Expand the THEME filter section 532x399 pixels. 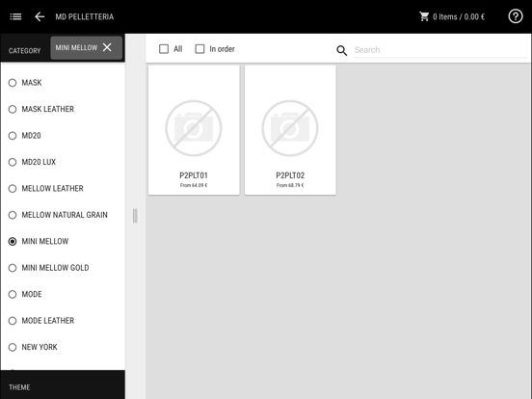[x=63, y=385]
